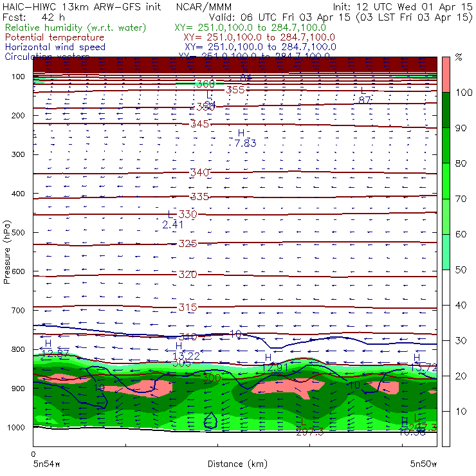Click the red 'Potential temperature' legend label

(55, 38)
